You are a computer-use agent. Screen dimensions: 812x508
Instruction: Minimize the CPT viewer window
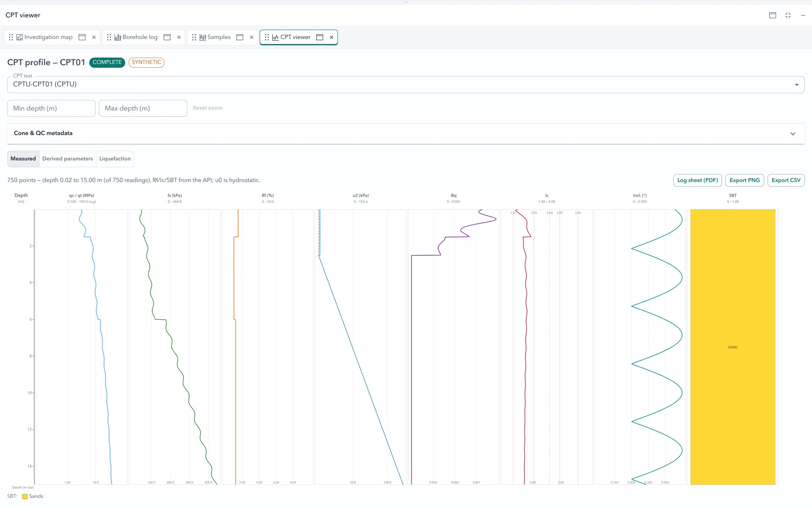[x=803, y=15]
